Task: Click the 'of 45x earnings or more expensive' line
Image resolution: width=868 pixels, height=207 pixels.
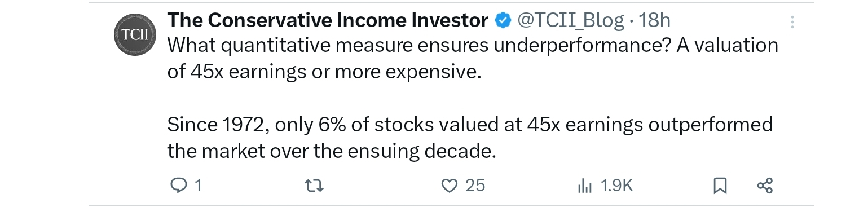Action: 325,73
